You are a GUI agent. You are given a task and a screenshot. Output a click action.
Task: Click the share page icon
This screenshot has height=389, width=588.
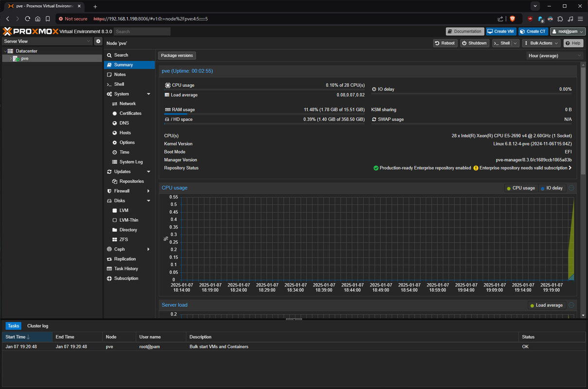pyautogui.click(x=501, y=18)
